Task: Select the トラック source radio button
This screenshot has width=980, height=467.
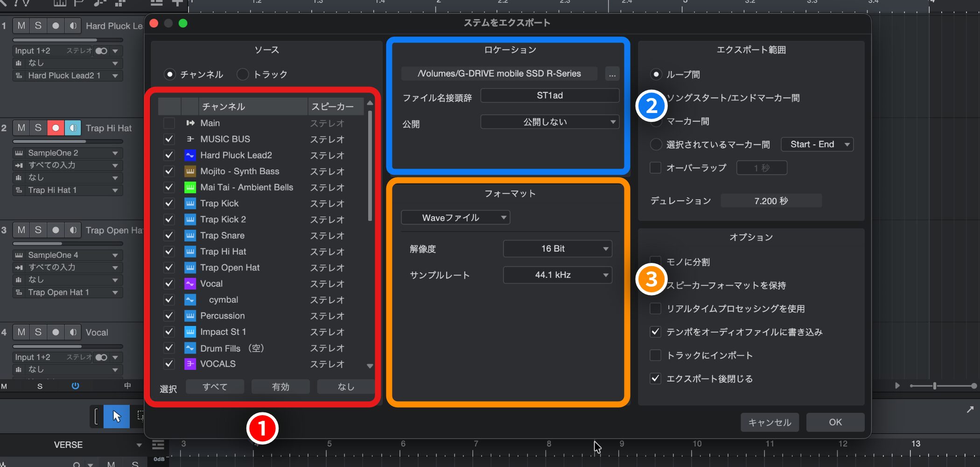Action: pos(243,74)
